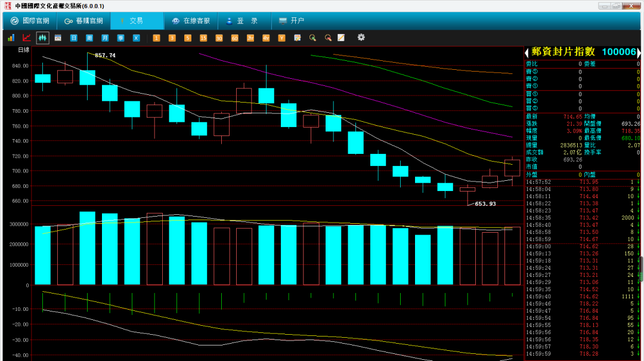This screenshot has height=361, width=644.
Task: Open the drawing line tool icon
Action: [341, 38]
